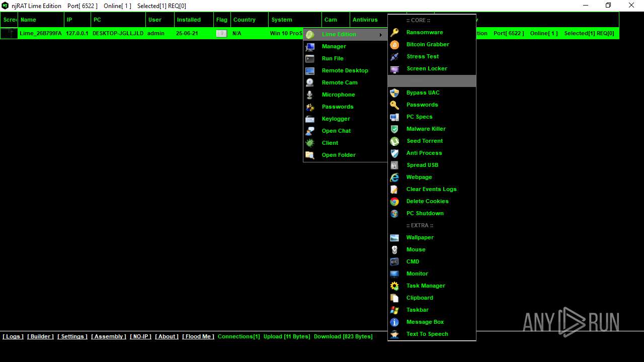This screenshot has width=644, height=362.
Task: Click the flag image in client row
Action: click(221, 33)
